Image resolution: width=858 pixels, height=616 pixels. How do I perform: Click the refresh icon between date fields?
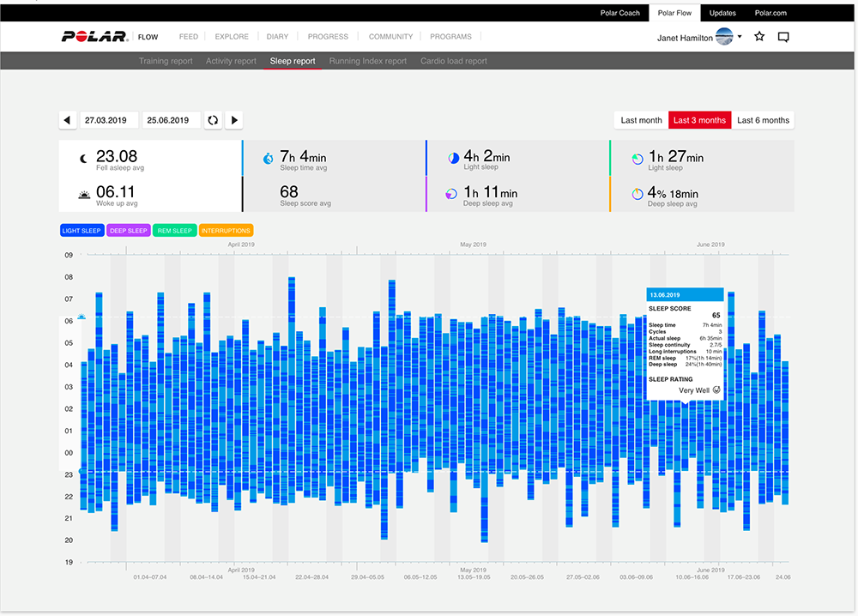[x=212, y=120]
